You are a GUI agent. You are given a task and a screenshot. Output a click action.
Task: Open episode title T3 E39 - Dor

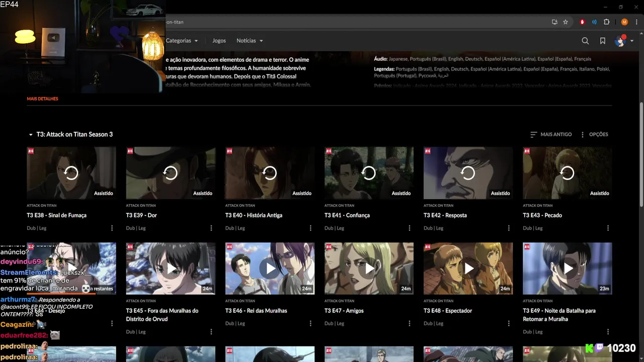pos(141,215)
